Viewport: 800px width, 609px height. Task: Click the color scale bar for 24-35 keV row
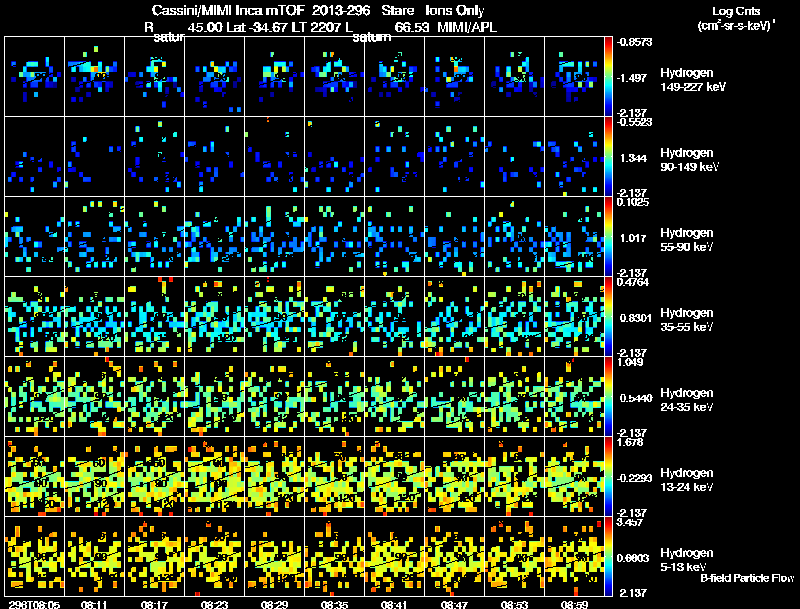tap(608, 397)
